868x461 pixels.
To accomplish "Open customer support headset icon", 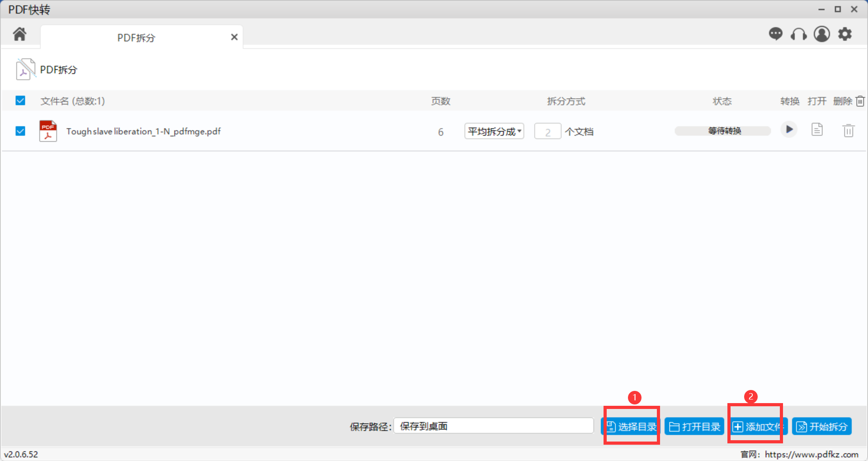I will 798,34.
